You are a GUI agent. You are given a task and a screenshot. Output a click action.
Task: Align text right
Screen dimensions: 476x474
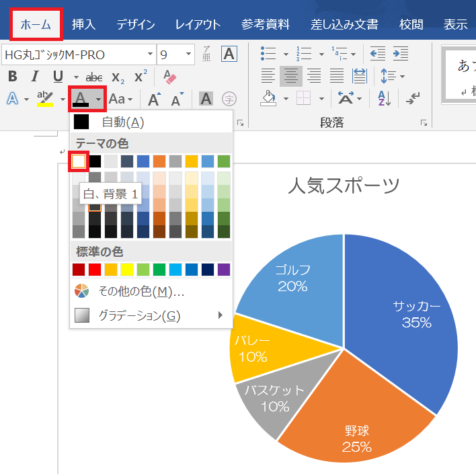[314, 76]
